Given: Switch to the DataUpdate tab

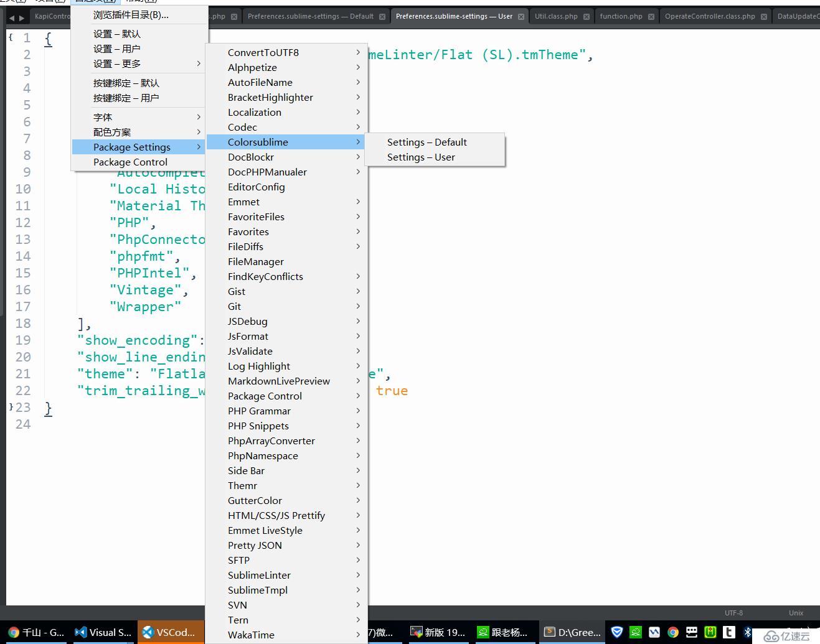Looking at the screenshot, I should point(798,16).
